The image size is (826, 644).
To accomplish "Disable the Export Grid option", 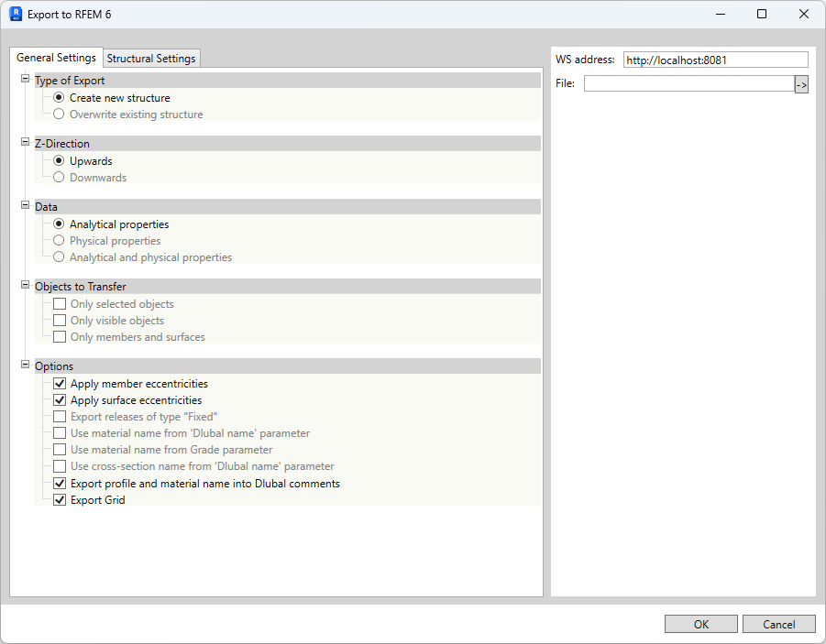I will click(60, 499).
